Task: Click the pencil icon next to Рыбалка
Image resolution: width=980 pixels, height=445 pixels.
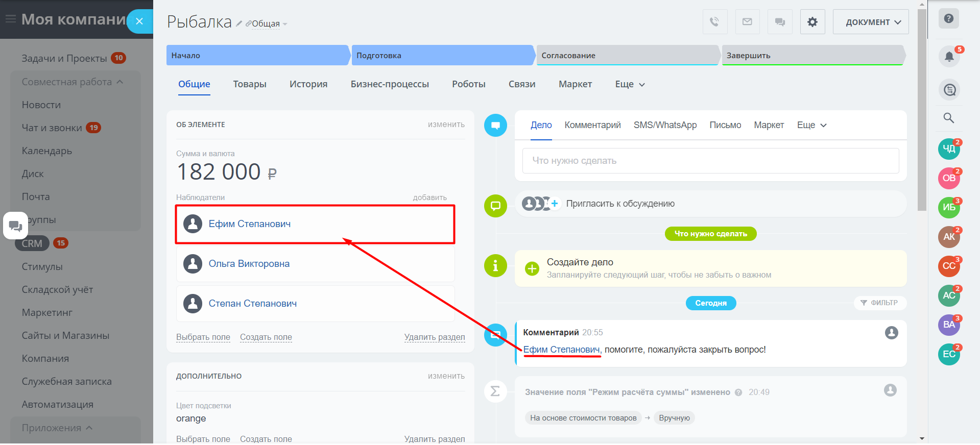Action: 239,23
